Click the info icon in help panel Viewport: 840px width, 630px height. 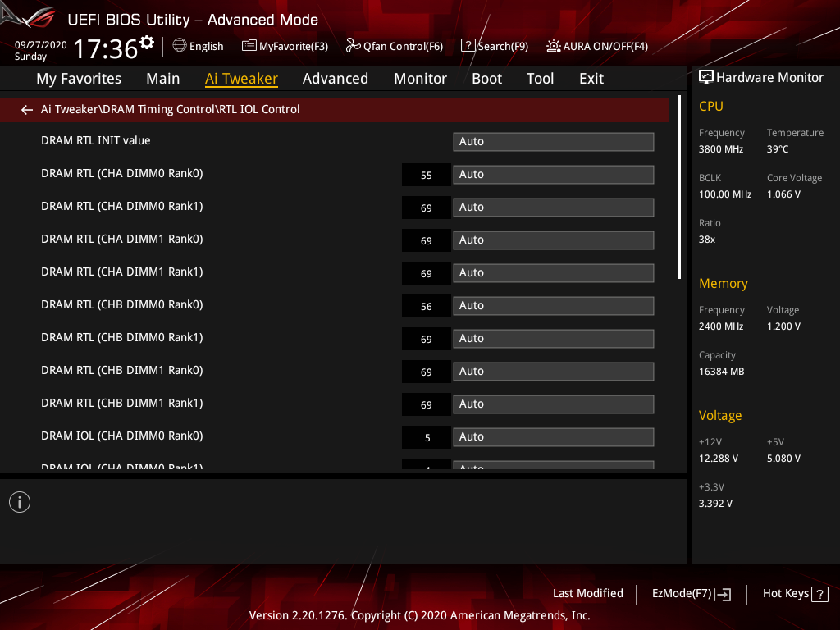(x=20, y=502)
